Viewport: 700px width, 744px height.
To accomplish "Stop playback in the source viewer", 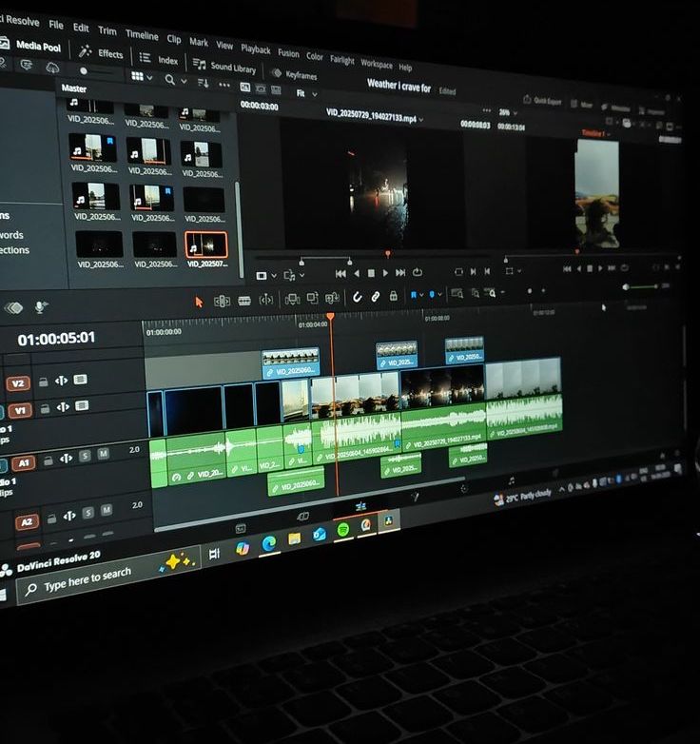I will (371, 273).
